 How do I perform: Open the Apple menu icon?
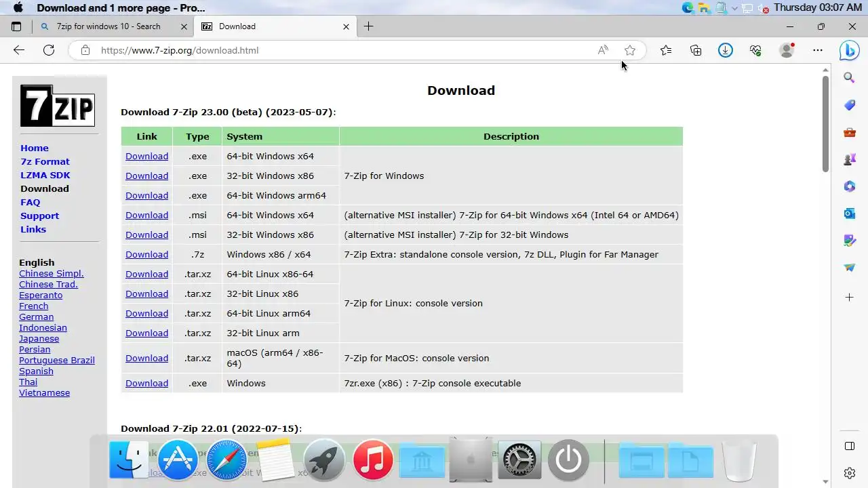[x=18, y=7]
